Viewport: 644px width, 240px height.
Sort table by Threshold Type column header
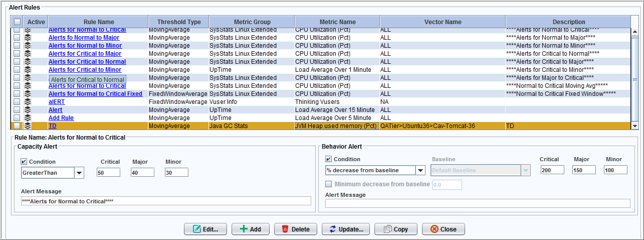click(179, 22)
